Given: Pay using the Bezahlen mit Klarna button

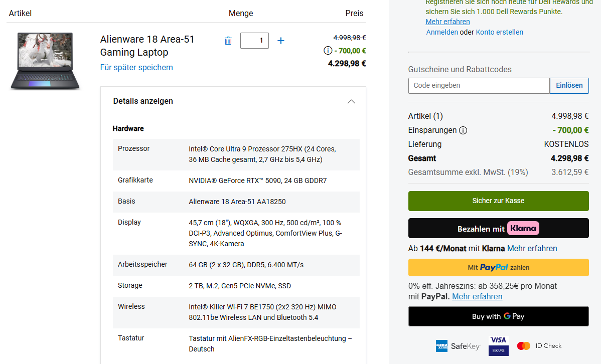Looking at the screenshot, I should 498,228.
